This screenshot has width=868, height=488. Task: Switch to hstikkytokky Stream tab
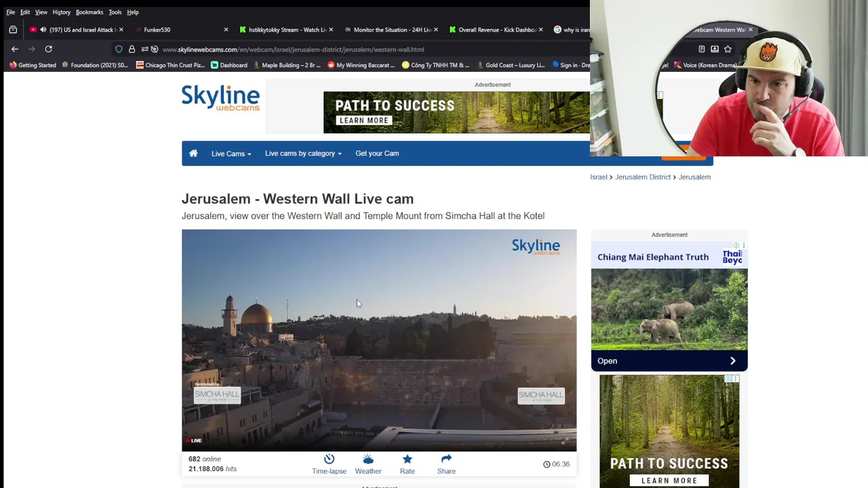(287, 30)
